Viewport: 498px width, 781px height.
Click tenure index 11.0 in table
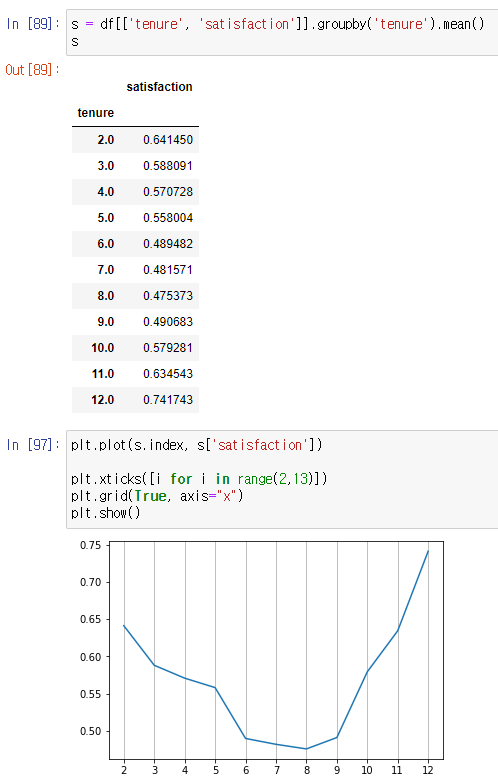103,374
